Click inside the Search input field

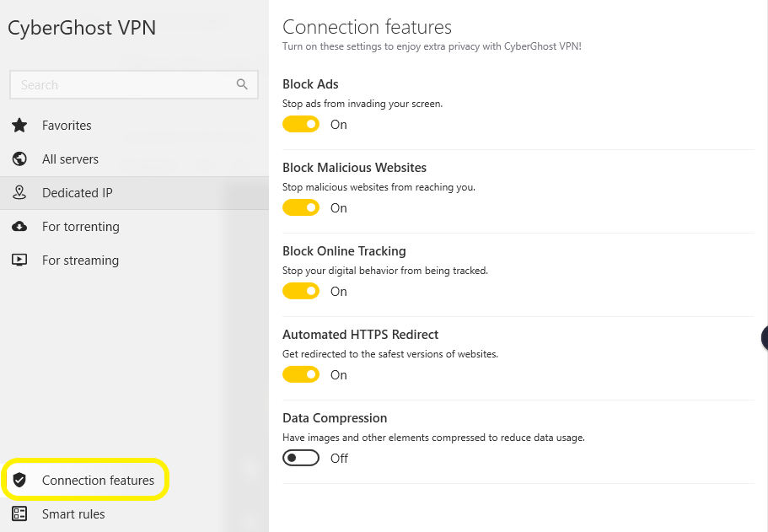pyautogui.click(x=134, y=85)
